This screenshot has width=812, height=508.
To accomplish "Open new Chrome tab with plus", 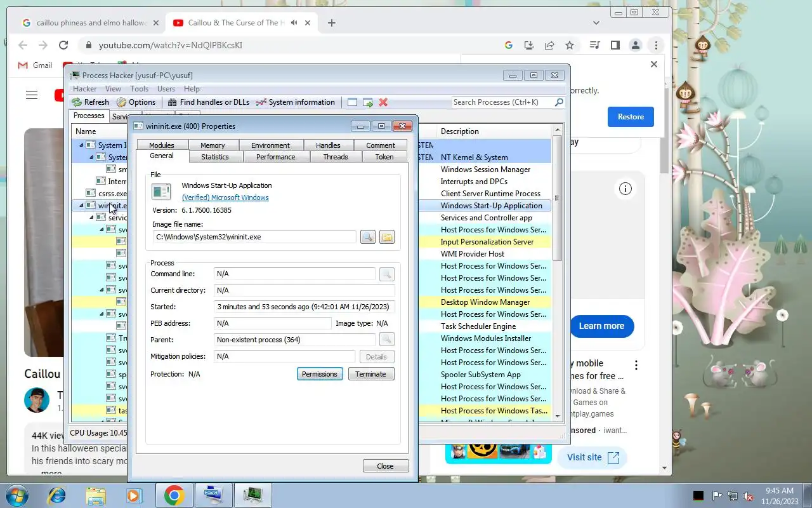I will coord(331,23).
